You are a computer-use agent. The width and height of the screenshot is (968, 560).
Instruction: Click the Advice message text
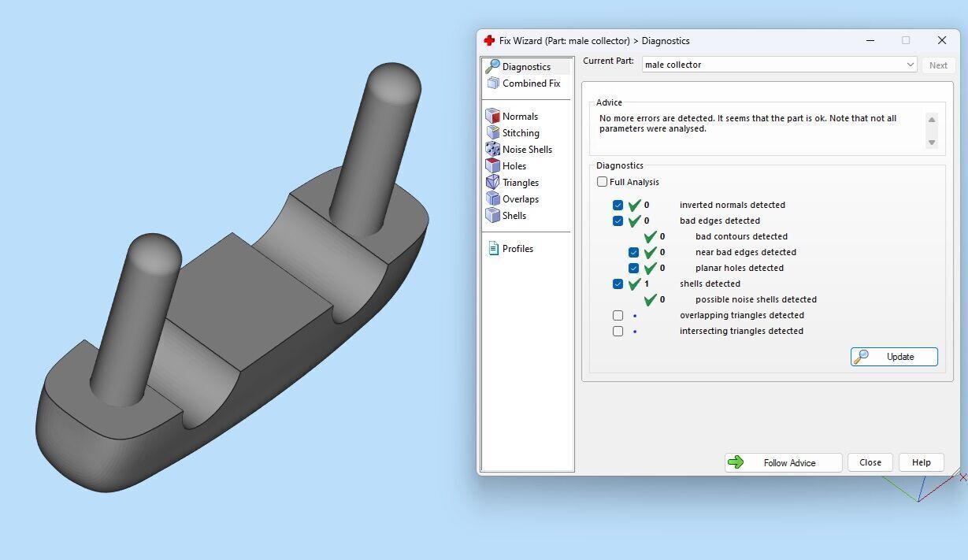click(747, 124)
